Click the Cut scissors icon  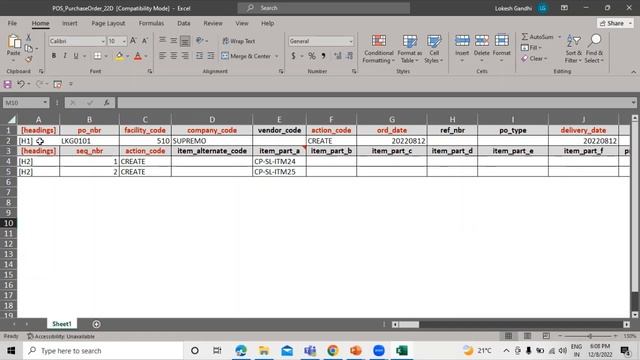[29, 38]
